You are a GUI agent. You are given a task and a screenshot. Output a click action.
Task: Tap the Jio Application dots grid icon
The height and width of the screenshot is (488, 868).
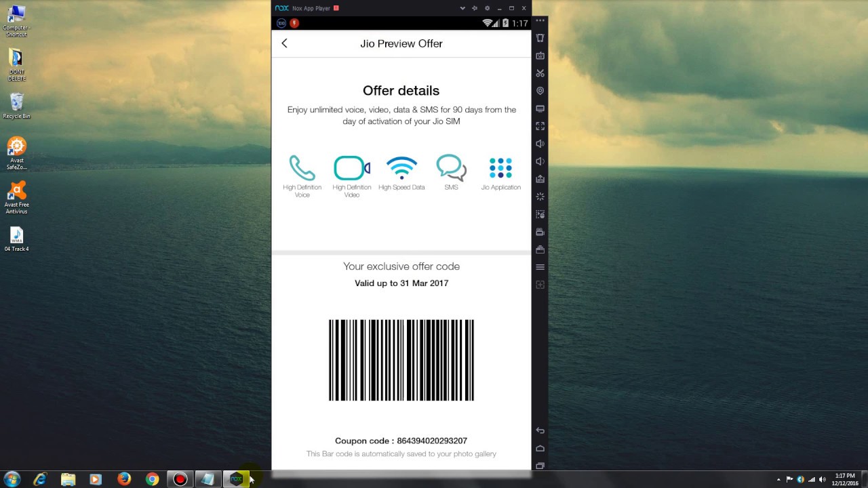coord(500,167)
